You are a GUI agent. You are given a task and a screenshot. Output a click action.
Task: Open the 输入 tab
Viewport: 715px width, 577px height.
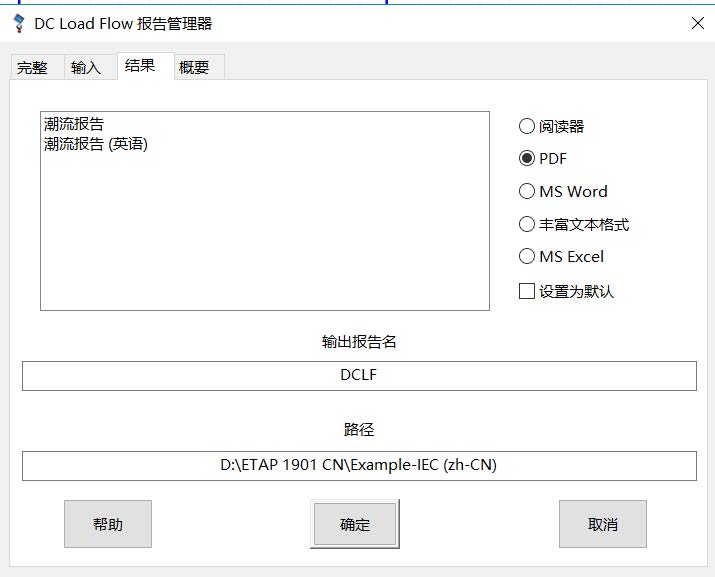tap(86, 68)
